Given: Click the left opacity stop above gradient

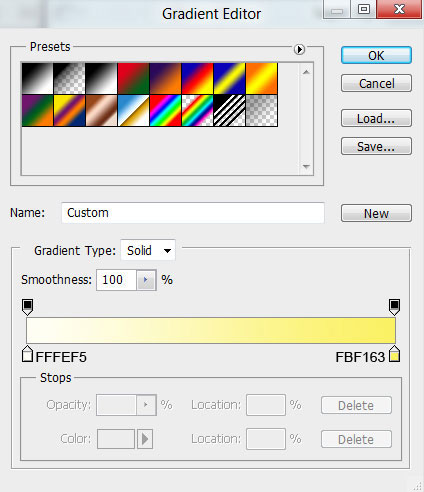Looking at the screenshot, I should 27,307.
